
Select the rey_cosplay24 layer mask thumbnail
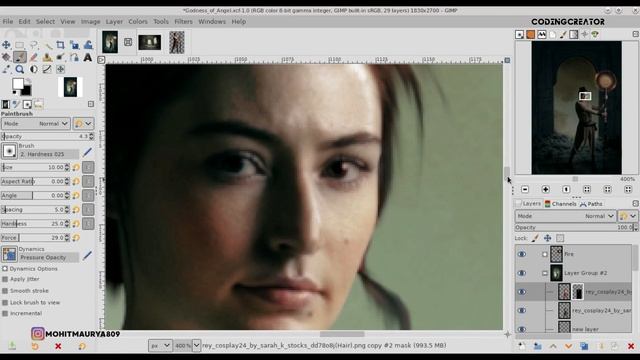pyautogui.click(x=578, y=292)
